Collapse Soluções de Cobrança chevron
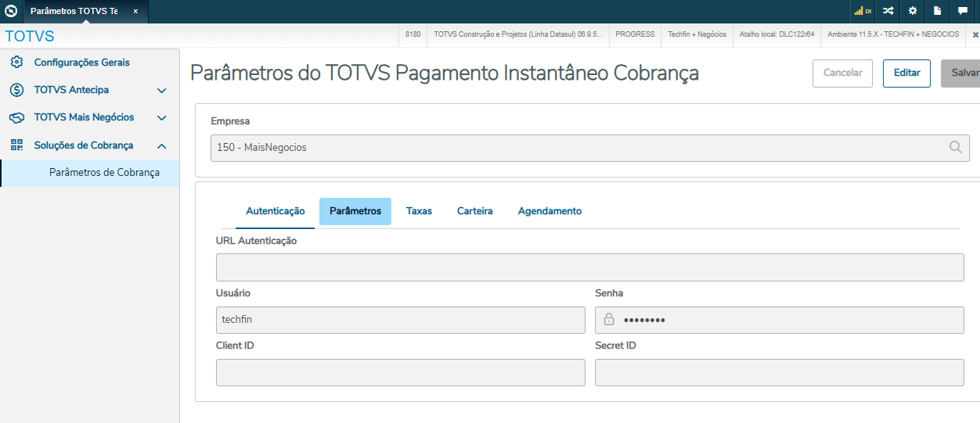The image size is (980, 423). (162, 145)
